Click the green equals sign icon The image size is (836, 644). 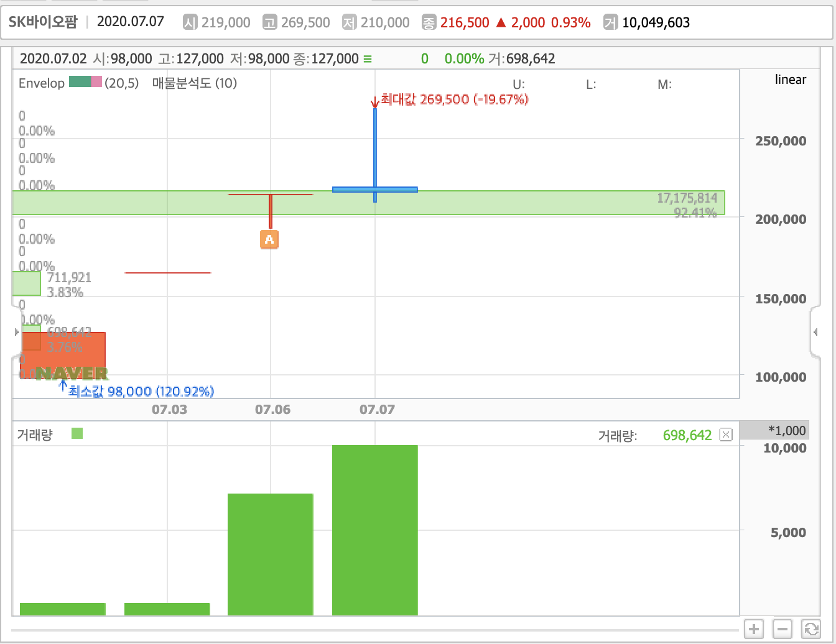(368, 58)
